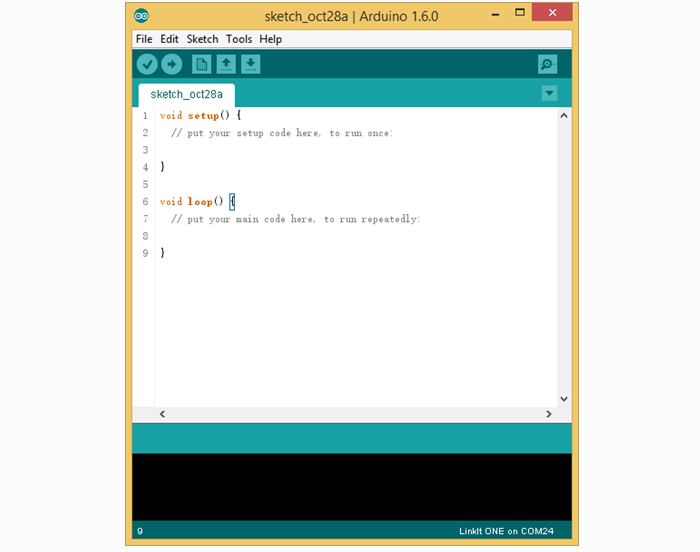Viewport: 700px width, 552px height.
Task: Close the Arduino window
Action: [552, 13]
